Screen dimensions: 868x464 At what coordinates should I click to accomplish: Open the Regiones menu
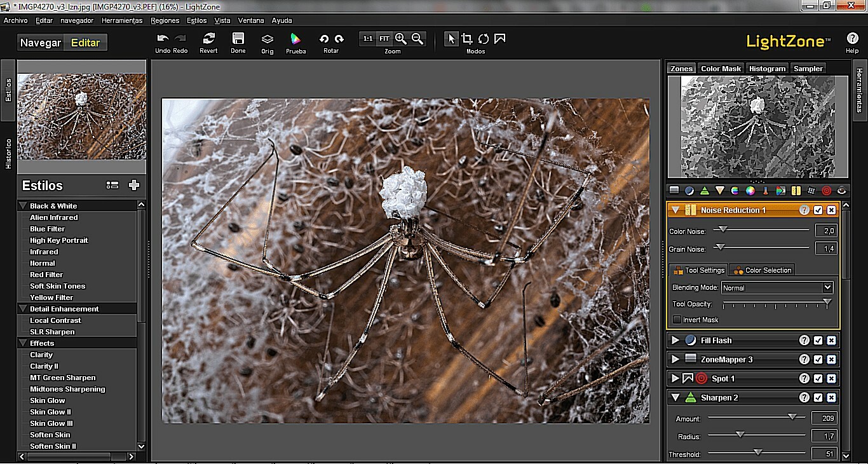165,20
